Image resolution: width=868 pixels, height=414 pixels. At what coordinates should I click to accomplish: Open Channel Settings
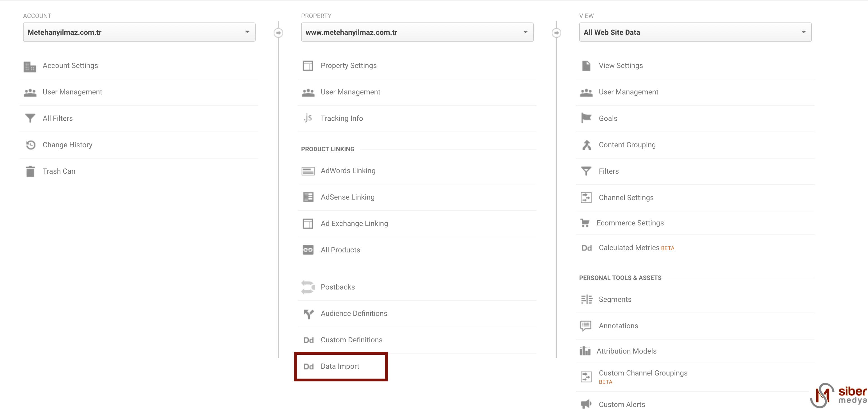[x=626, y=198]
